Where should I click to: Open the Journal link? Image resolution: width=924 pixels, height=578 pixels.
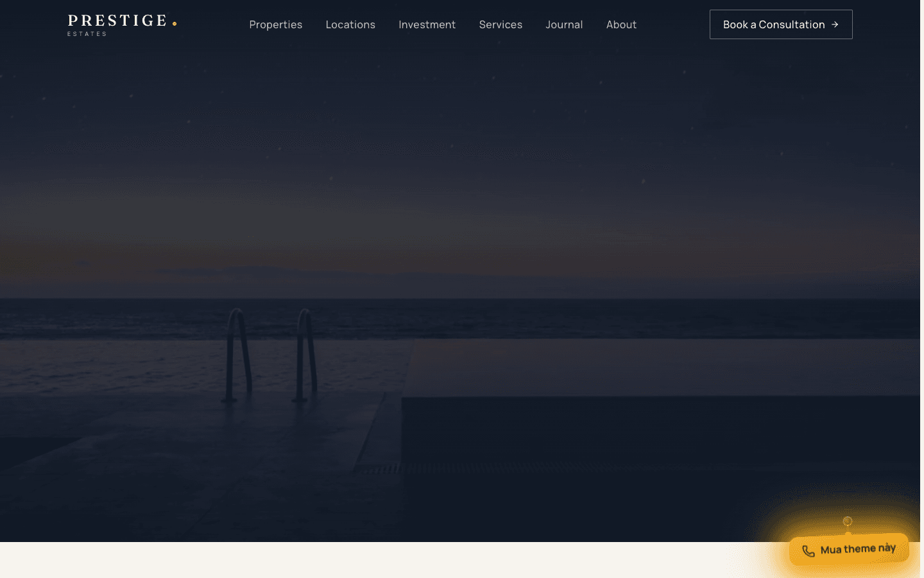click(564, 24)
